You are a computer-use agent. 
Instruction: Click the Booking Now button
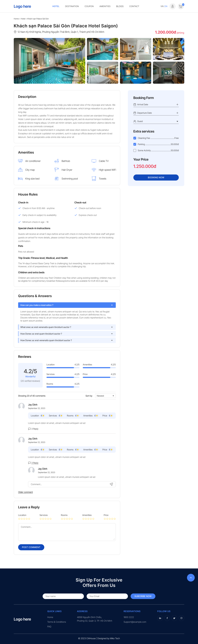click(x=156, y=178)
